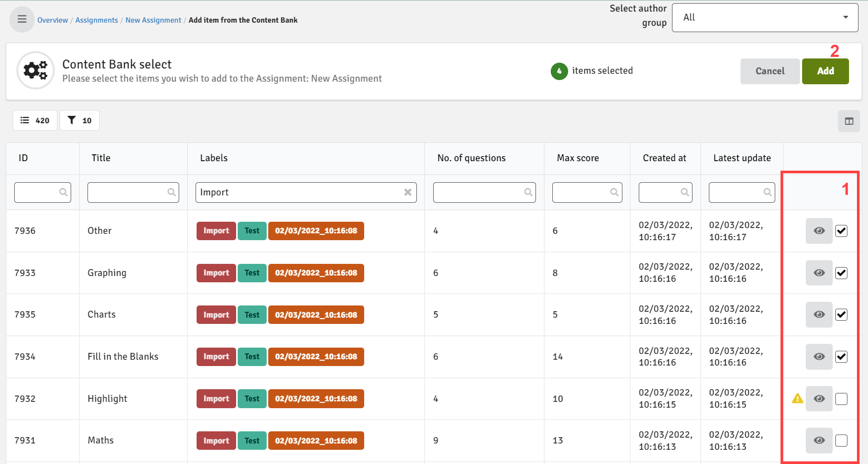Sort by Labels column header
Viewport: 868px width, 464px height.
[x=214, y=158]
